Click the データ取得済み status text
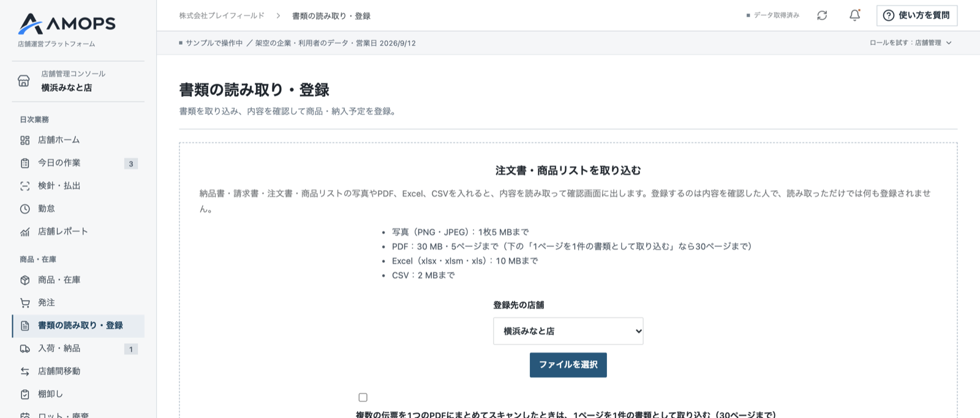980x418 pixels. 776,15
